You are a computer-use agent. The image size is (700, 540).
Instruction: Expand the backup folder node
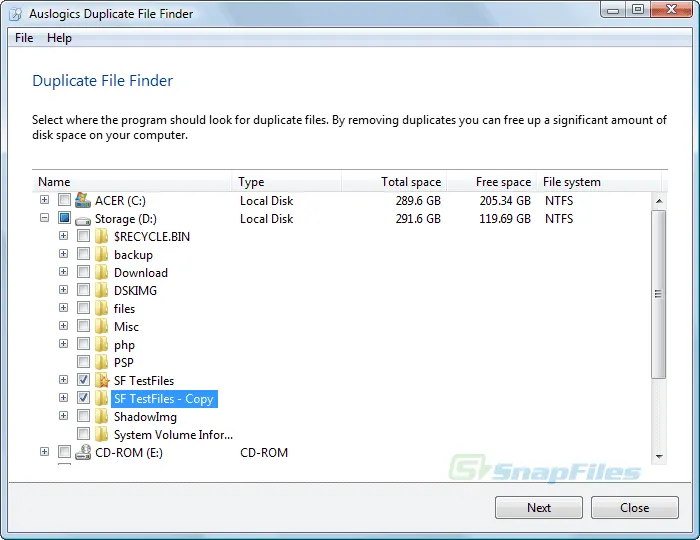[x=63, y=253]
